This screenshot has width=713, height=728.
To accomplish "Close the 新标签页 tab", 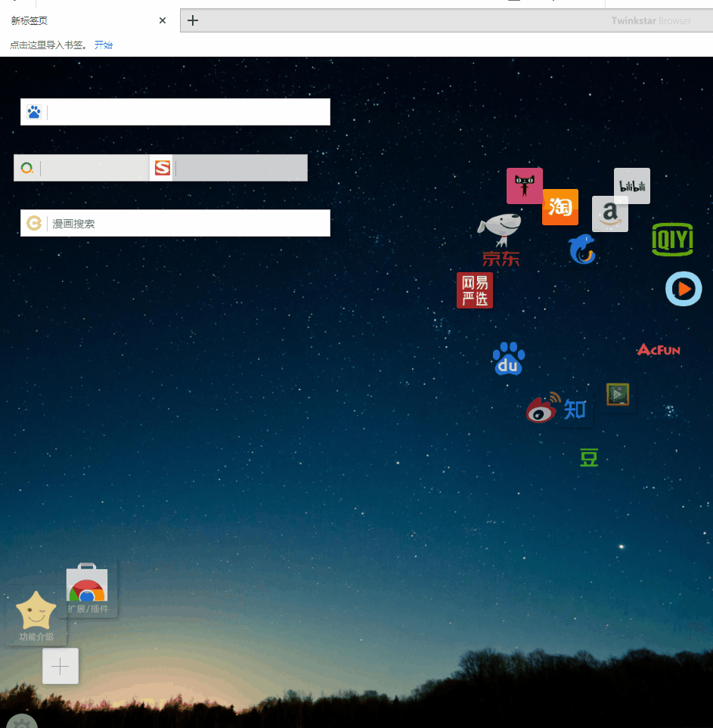I will 162,20.
